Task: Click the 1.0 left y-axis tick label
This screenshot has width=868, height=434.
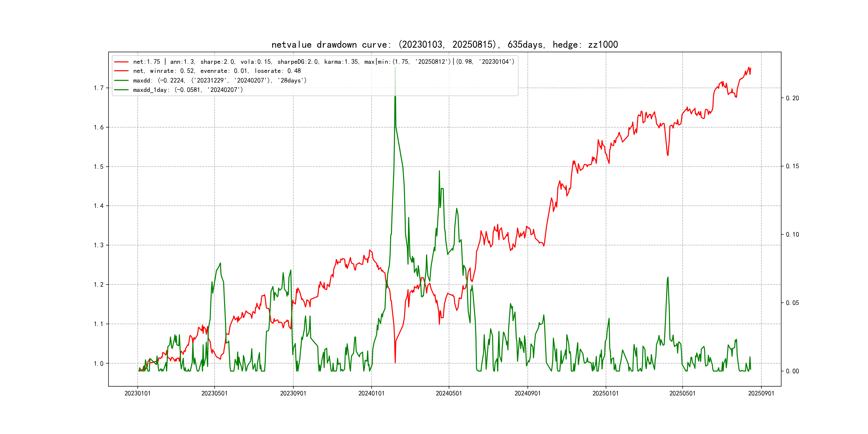Action: 98,364
